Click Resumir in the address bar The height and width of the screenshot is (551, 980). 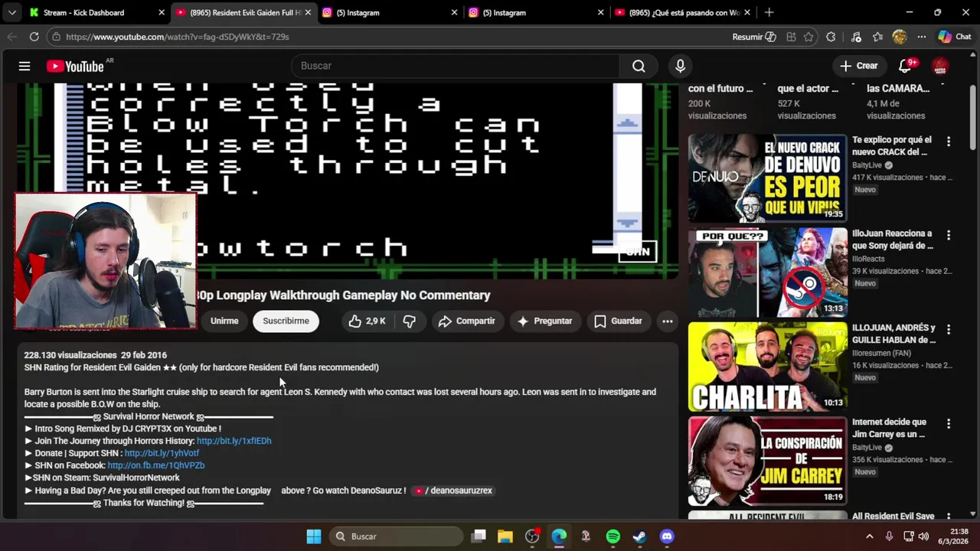[x=754, y=37]
